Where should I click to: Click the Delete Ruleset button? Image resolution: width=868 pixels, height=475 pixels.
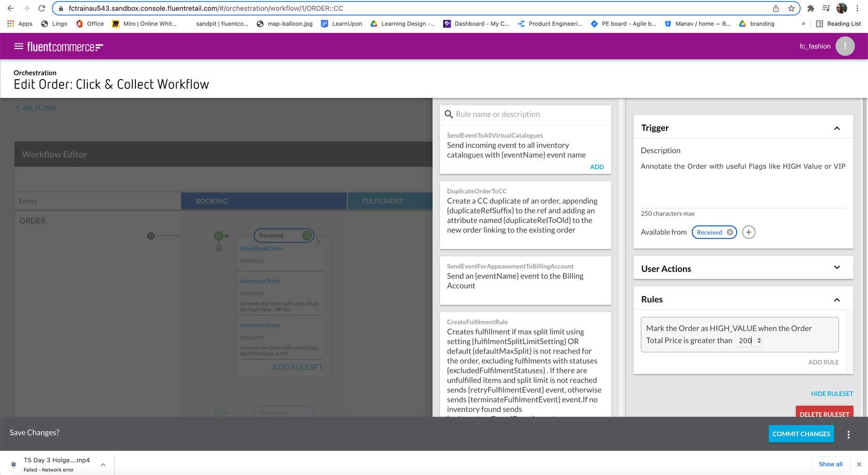(x=824, y=414)
